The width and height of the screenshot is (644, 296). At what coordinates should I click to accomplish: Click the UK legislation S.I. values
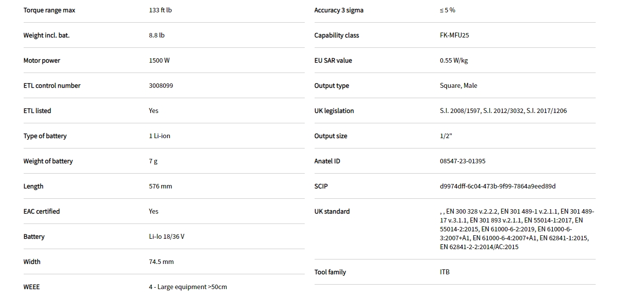(503, 111)
